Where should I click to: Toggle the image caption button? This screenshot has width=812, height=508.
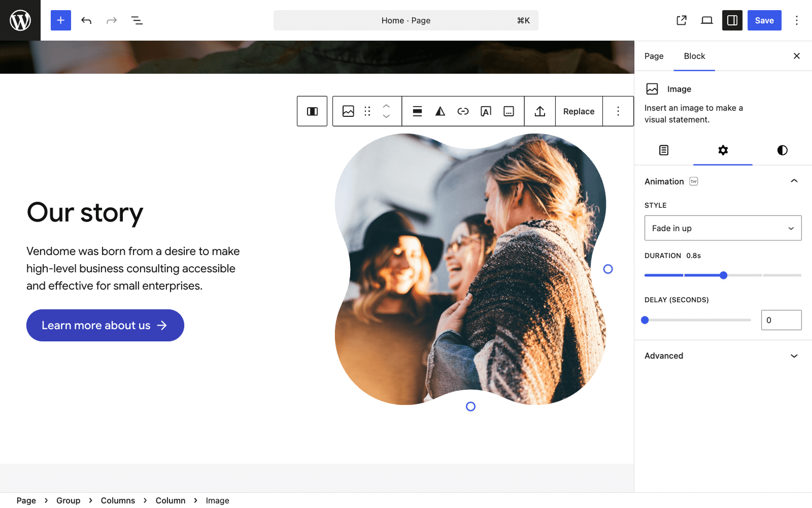click(x=509, y=111)
